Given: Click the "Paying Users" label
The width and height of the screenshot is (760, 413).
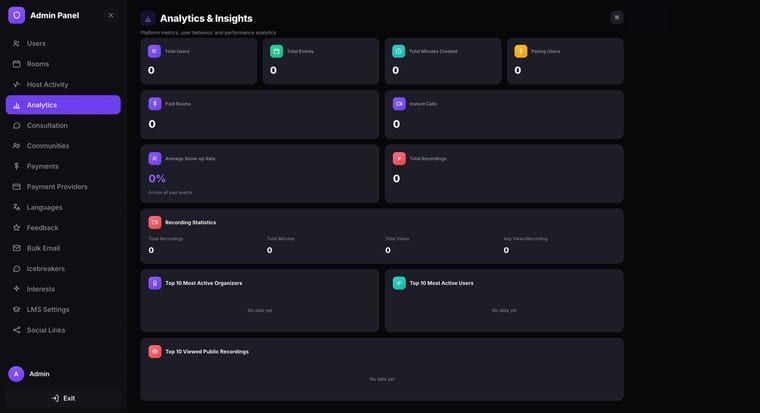Looking at the screenshot, I should point(545,51).
